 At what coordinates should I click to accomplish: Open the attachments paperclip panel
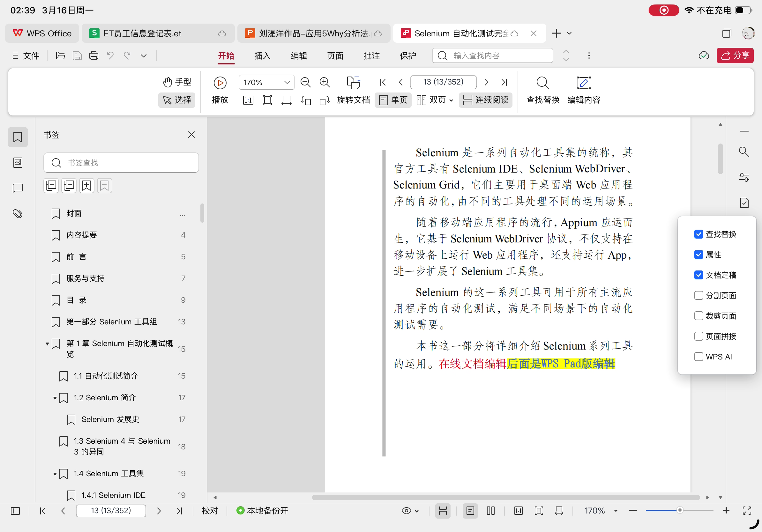coord(18,214)
